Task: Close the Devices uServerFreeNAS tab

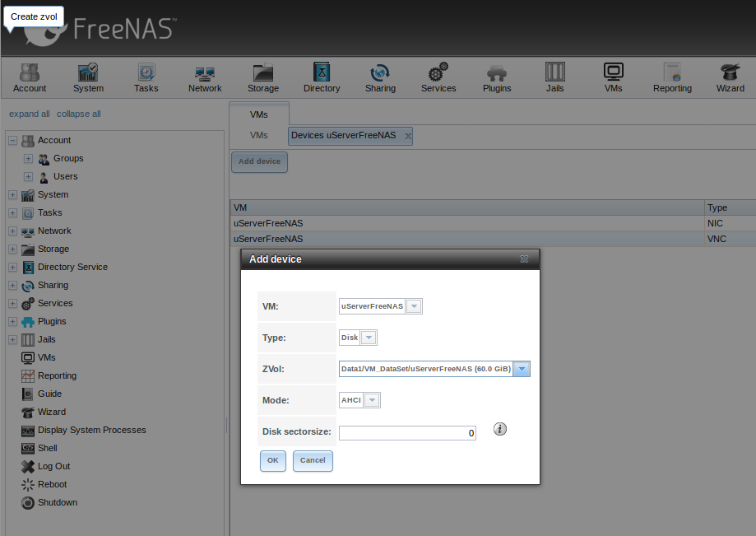Action: point(408,136)
